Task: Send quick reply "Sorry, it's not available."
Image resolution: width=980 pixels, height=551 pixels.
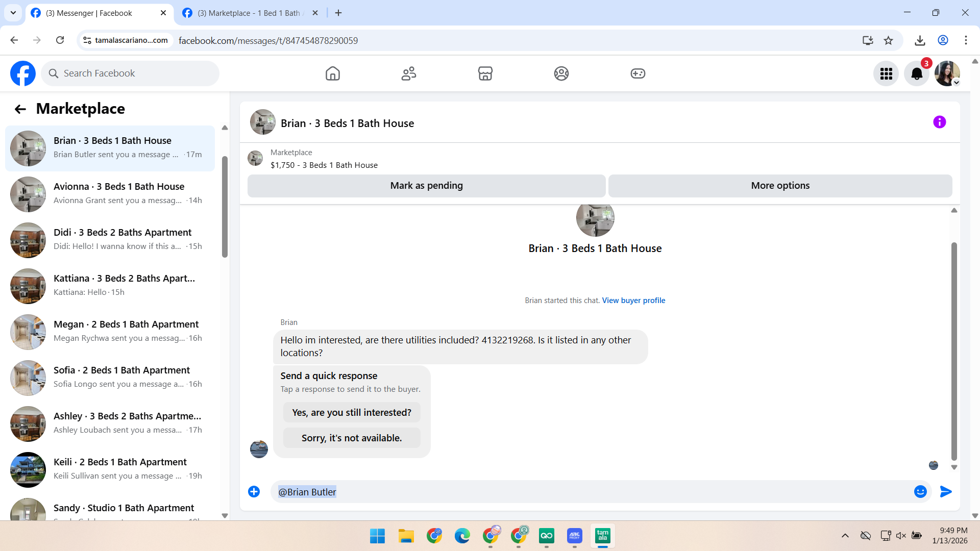Action: pos(352,438)
